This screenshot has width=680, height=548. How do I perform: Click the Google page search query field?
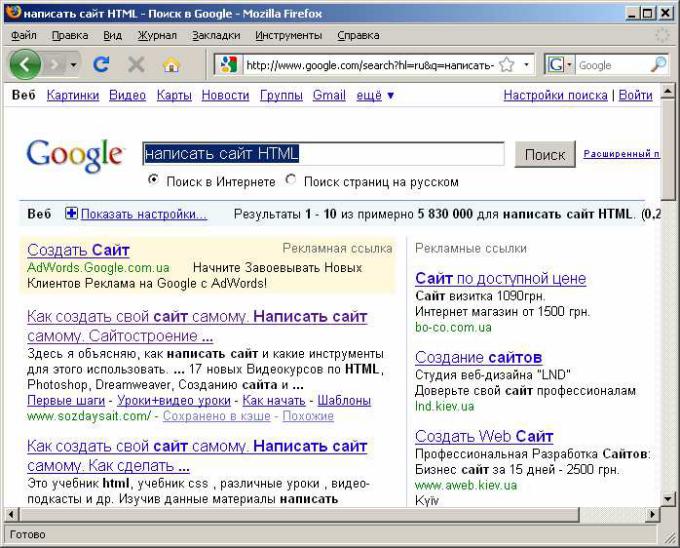(x=324, y=153)
